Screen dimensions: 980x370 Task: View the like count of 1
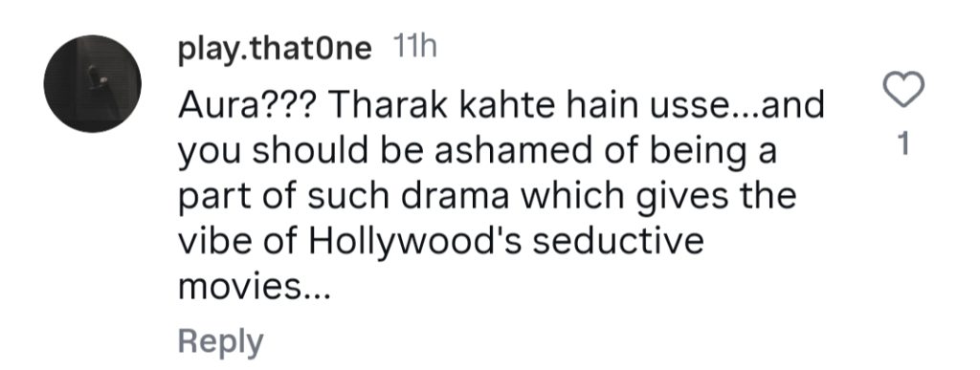(x=902, y=144)
